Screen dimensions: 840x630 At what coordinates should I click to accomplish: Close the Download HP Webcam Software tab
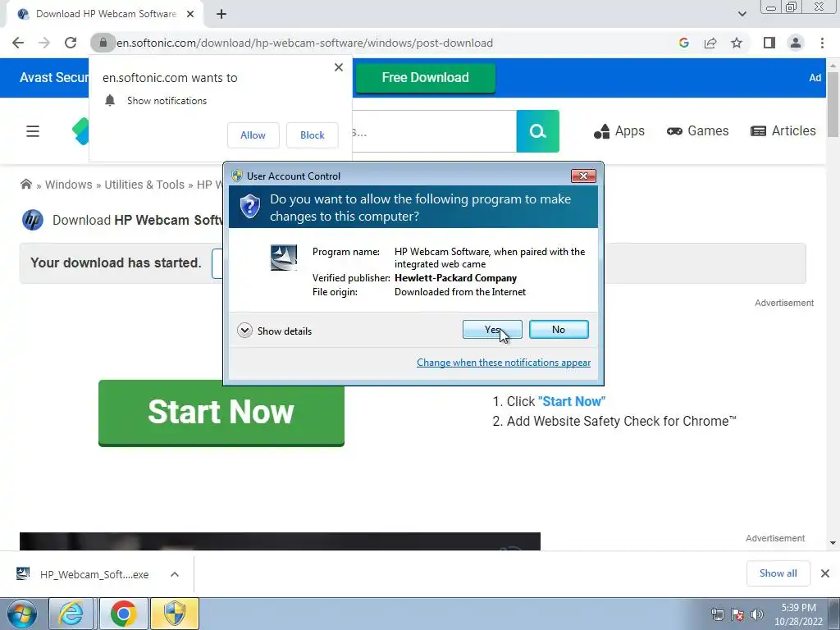[x=190, y=14]
